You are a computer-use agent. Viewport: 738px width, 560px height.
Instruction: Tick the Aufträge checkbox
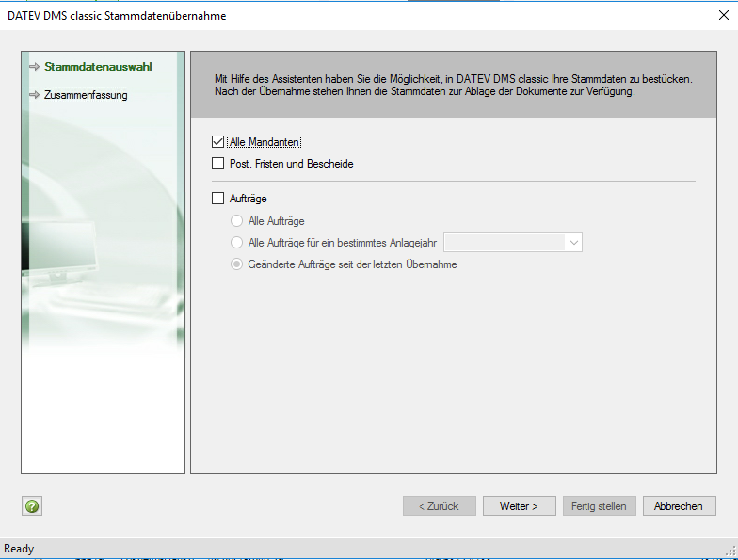coord(217,198)
